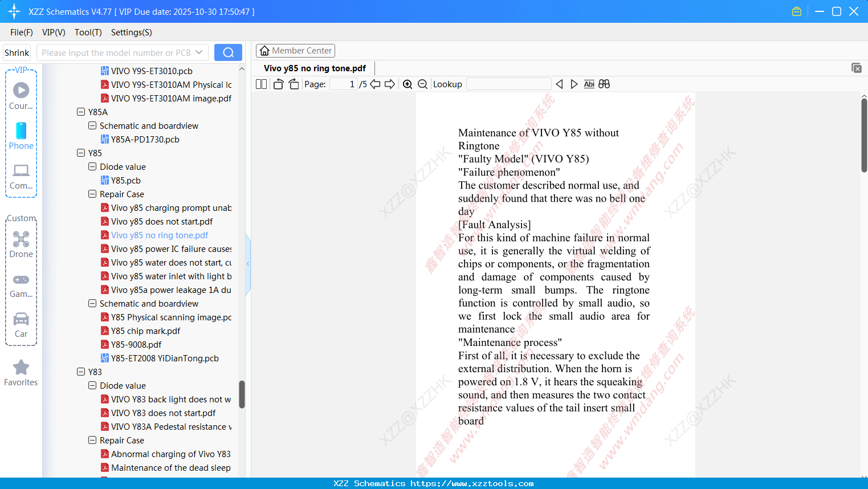Open the VIP(V) menu
The image size is (868, 489).
tap(54, 32)
